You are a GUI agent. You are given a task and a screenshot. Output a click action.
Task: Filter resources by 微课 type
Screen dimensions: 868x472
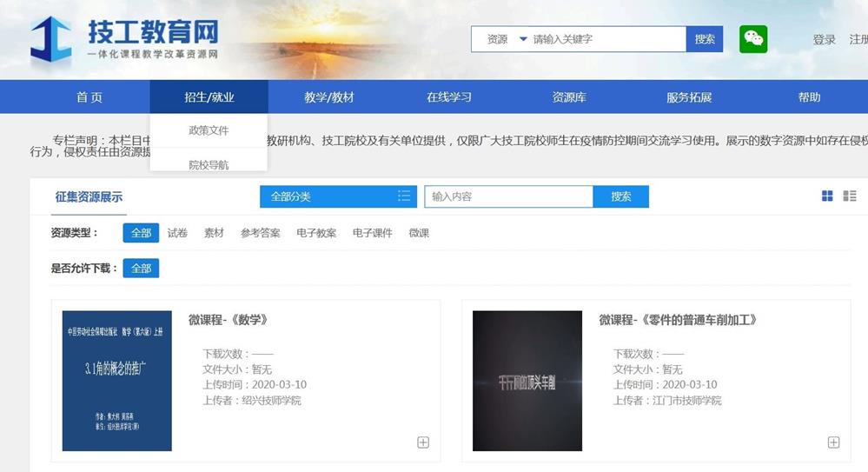click(419, 233)
